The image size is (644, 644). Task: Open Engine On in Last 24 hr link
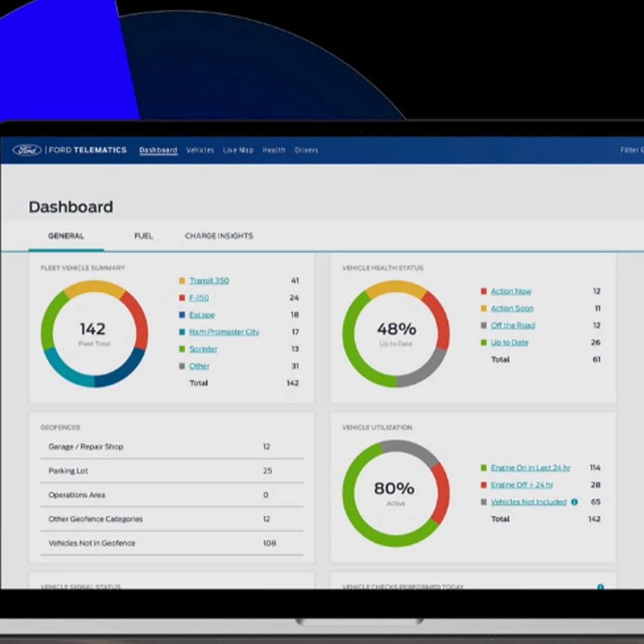point(531,468)
